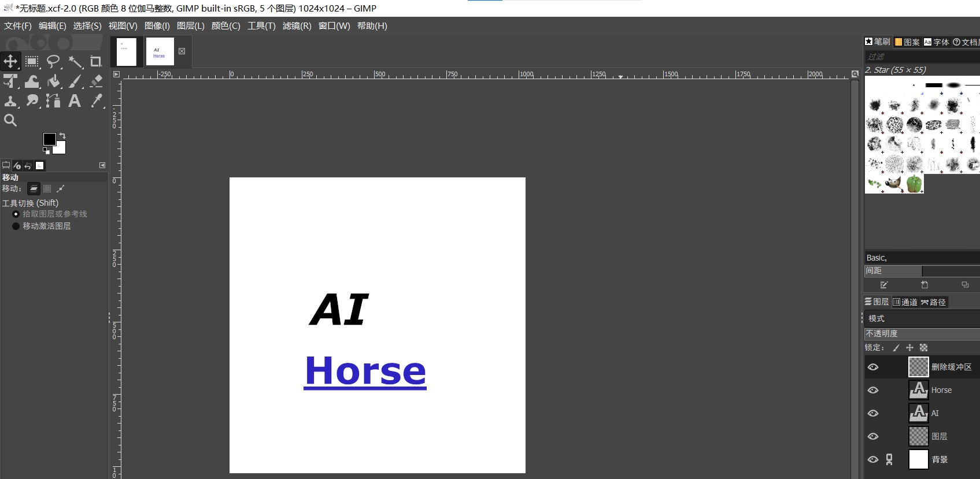Close the current image tab
Screen dimensions: 980x479
[x=182, y=51]
